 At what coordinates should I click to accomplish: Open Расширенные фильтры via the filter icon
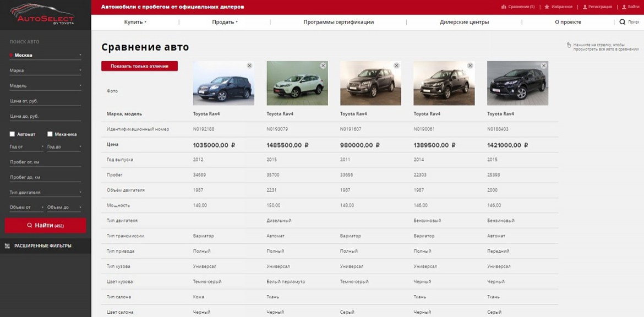(x=8, y=246)
